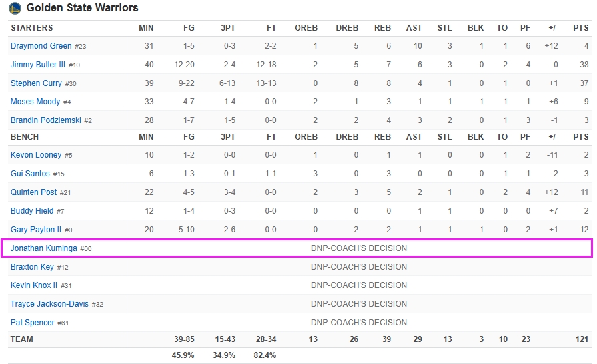597x364 pixels.
Task: Open Gary Payton II player page
Action: tap(36, 230)
